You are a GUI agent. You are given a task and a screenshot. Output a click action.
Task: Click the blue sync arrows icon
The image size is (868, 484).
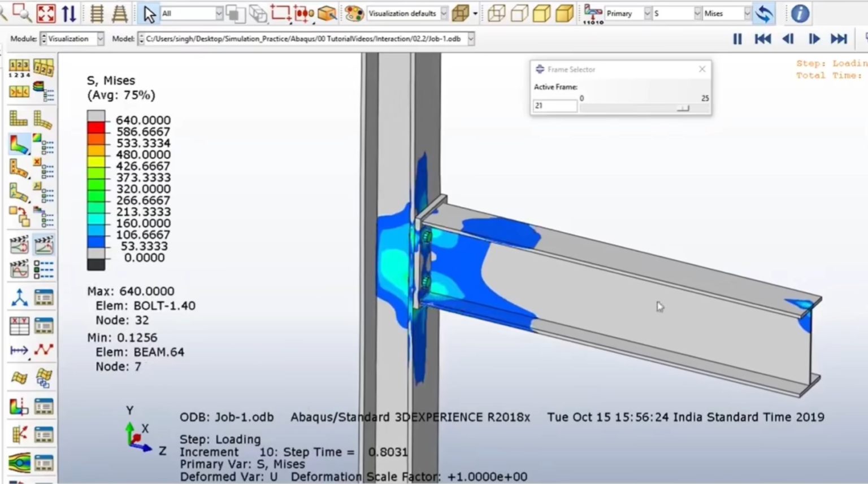(764, 14)
